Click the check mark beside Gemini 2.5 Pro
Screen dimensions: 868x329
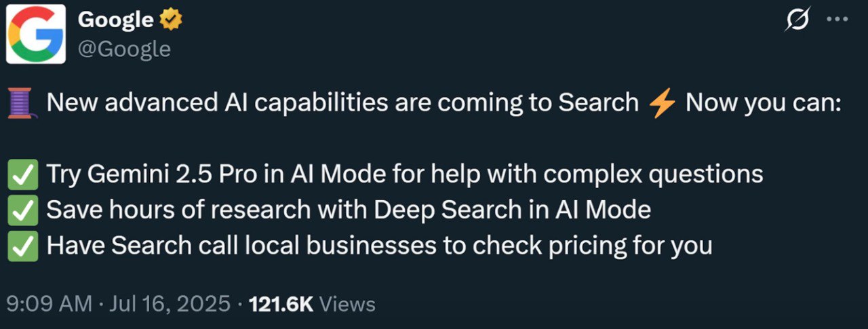pos(22,175)
